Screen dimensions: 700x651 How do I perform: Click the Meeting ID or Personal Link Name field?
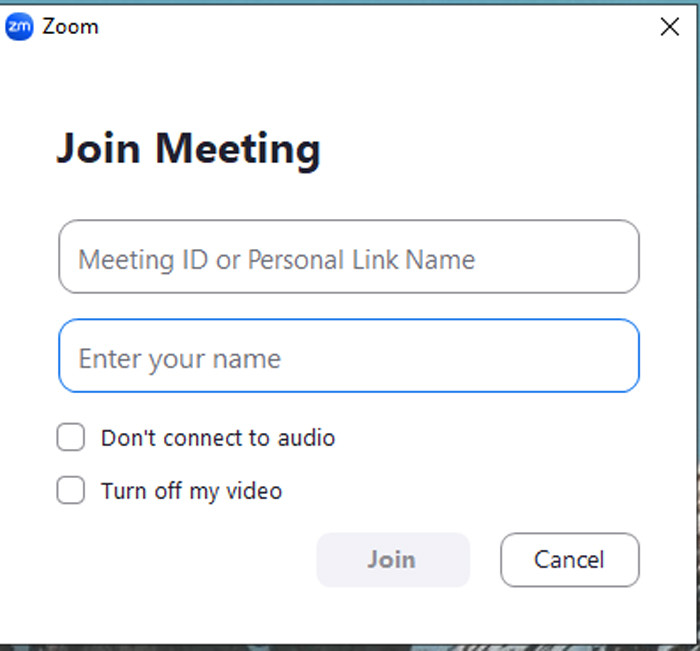[x=348, y=257]
